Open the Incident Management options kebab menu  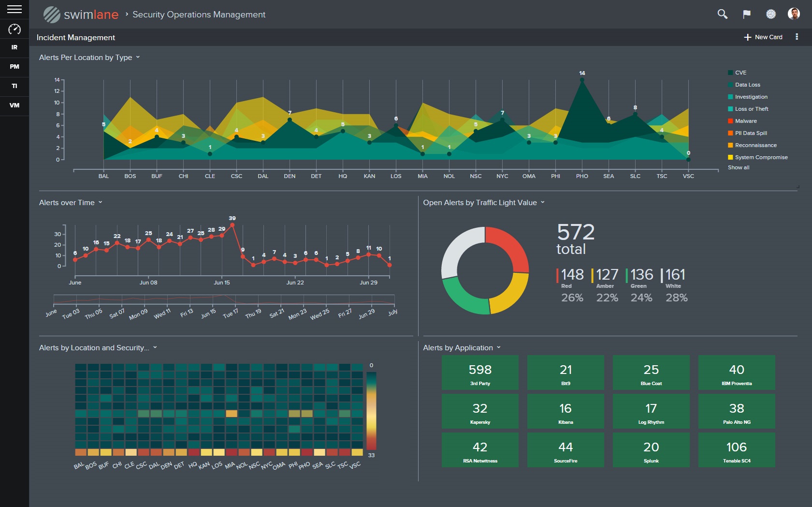click(x=797, y=37)
